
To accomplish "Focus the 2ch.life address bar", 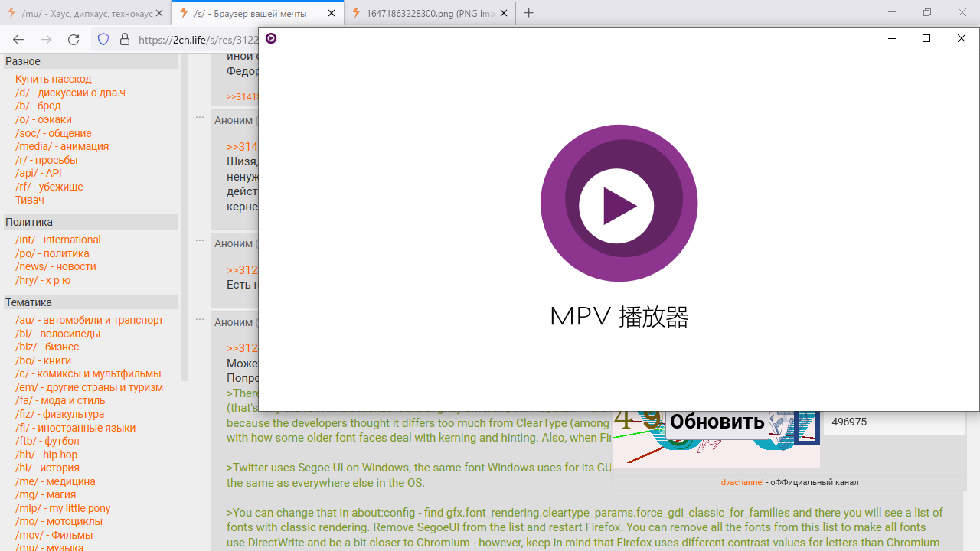I will click(198, 40).
